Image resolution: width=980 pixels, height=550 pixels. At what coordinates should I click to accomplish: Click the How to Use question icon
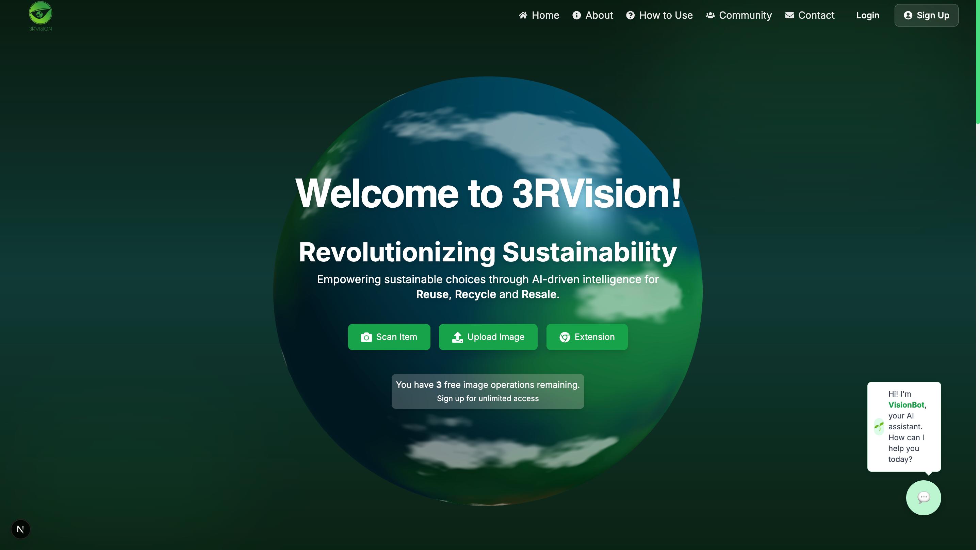(630, 15)
